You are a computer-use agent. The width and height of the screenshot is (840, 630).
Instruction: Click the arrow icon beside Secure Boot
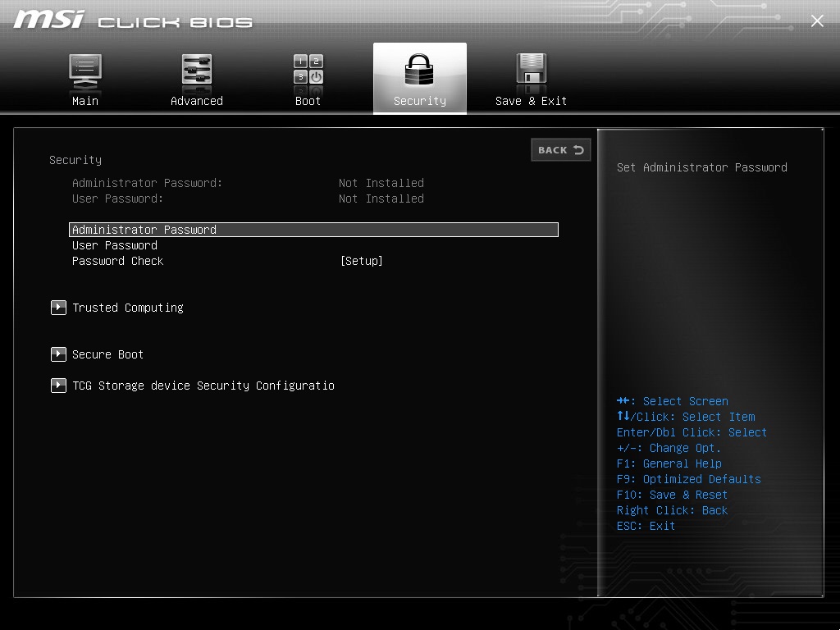pos(58,354)
